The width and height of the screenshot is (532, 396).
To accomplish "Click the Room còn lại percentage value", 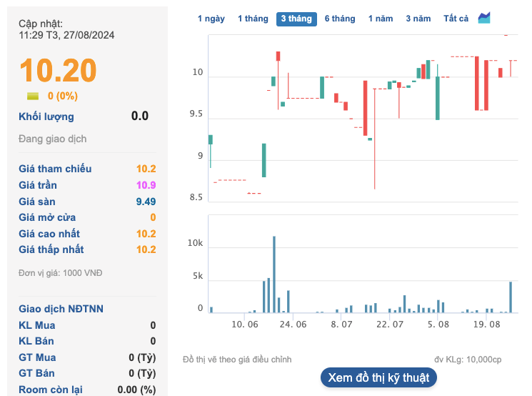I will click(136, 390).
